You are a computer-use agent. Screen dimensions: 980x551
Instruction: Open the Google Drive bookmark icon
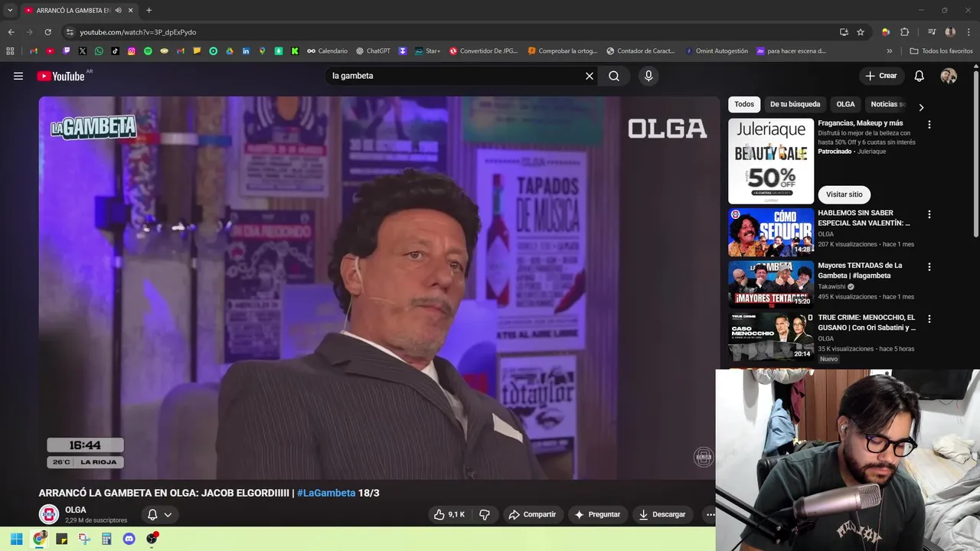click(x=230, y=51)
